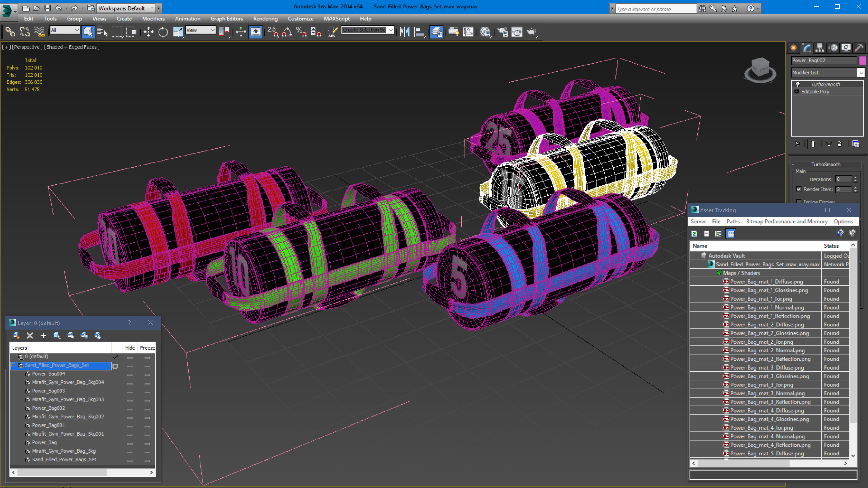Image resolution: width=868 pixels, height=488 pixels.
Task: Click the viewport Perspective label
Action: pos(27,47)
